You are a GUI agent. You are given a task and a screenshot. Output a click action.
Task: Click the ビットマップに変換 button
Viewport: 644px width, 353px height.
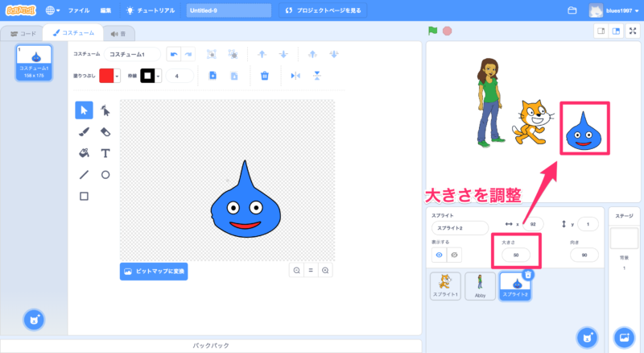[154, 272]
